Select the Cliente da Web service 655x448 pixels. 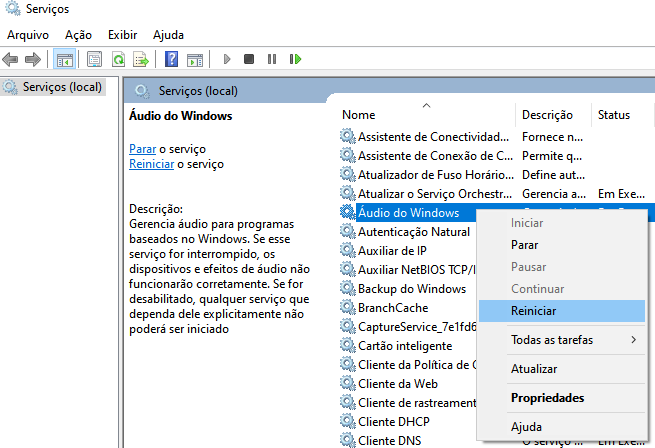pyautogui.click(x=398, y=384)
